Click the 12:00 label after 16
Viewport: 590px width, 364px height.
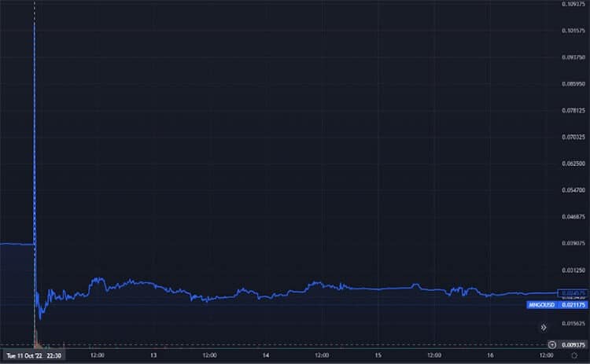click(546, 355)
